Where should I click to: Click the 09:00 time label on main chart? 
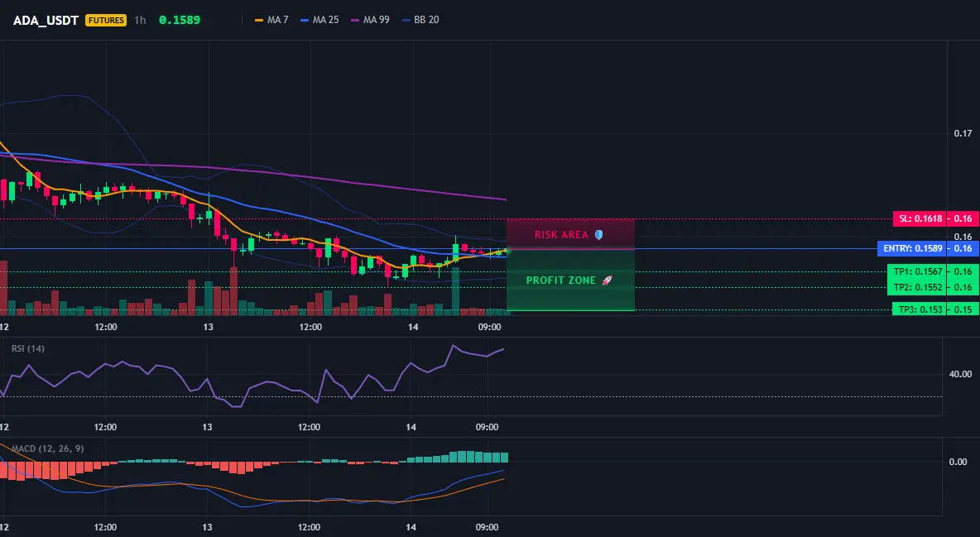click(x=489, y=327)
